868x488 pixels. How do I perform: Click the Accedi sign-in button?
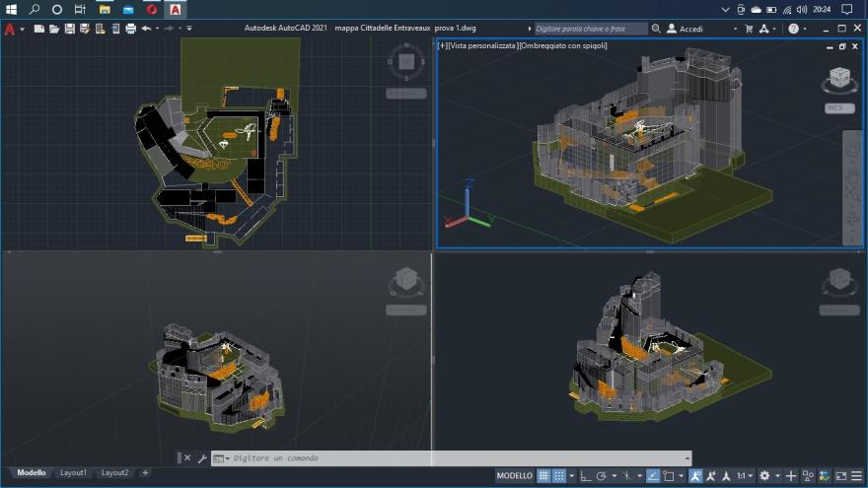pyautogui.click(x=690, y=29)
